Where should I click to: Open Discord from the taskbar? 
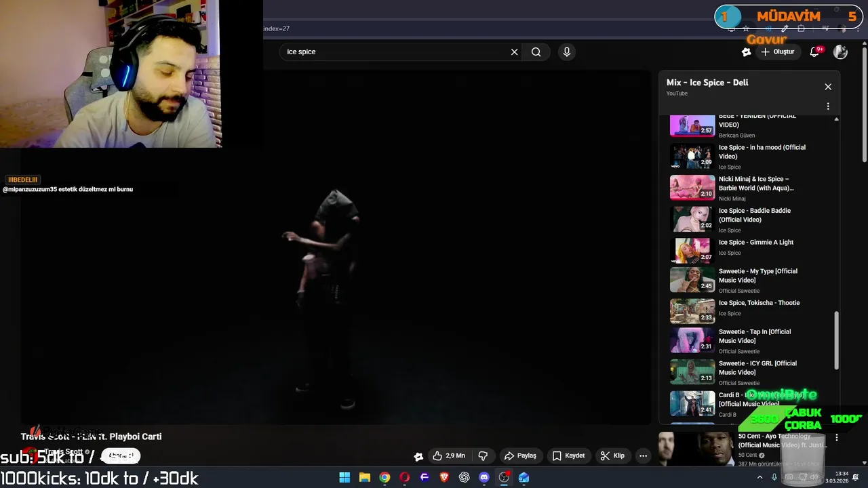[484, 477]
